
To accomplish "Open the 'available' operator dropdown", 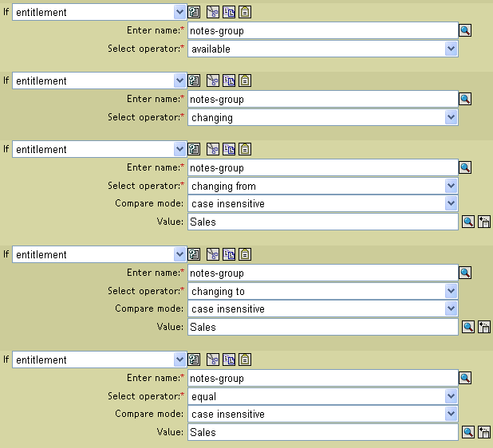I will tap(452, 49).
